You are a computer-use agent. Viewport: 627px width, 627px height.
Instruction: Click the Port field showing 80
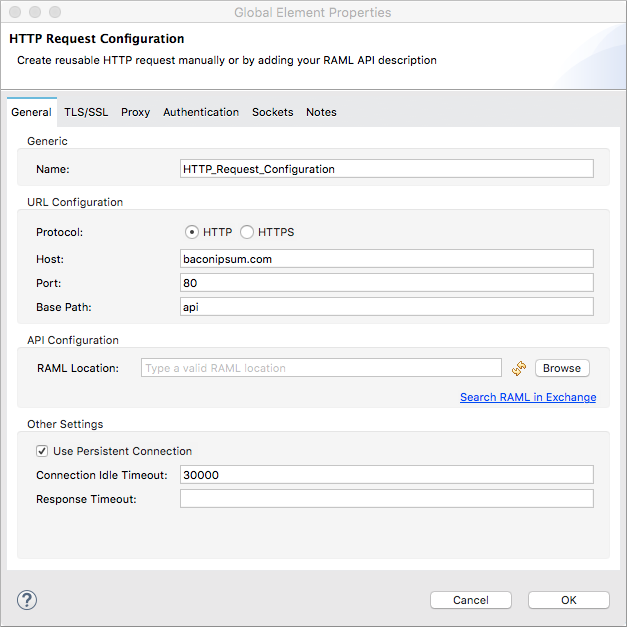387,283
